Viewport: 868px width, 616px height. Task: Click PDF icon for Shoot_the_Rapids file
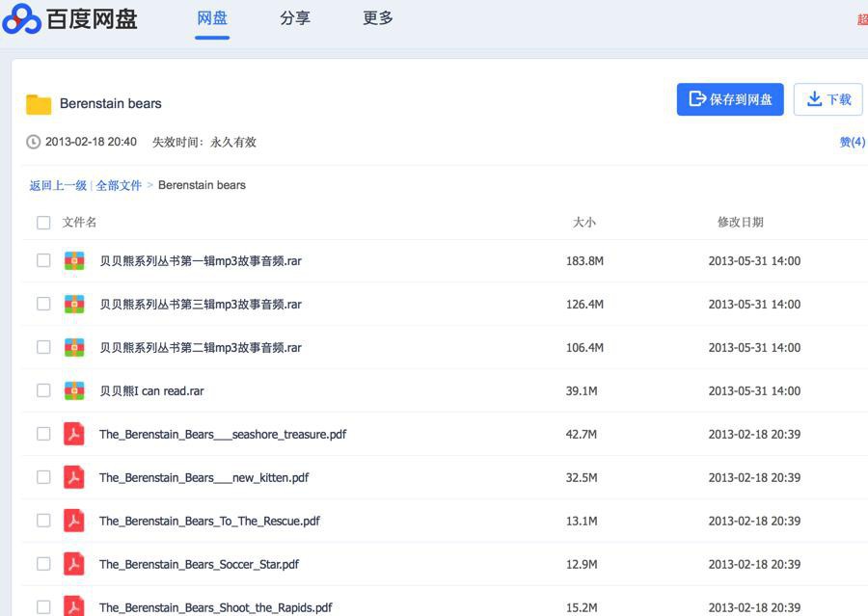pos(74,606)
